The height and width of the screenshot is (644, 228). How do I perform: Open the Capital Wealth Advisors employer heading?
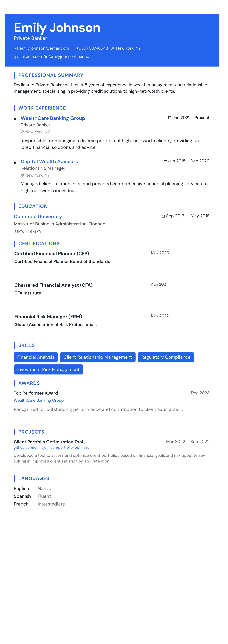point(49,161)
